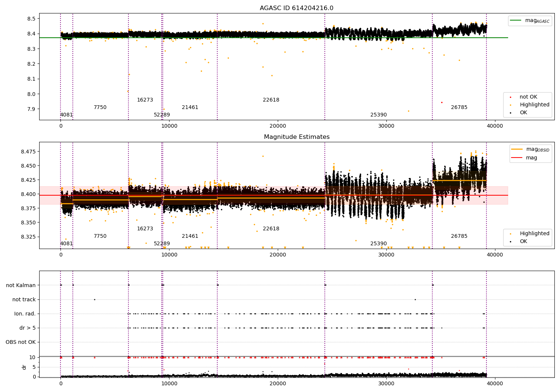Click the 7.9 y-axis tick label
Screen dimensions: 560x392
31,109
